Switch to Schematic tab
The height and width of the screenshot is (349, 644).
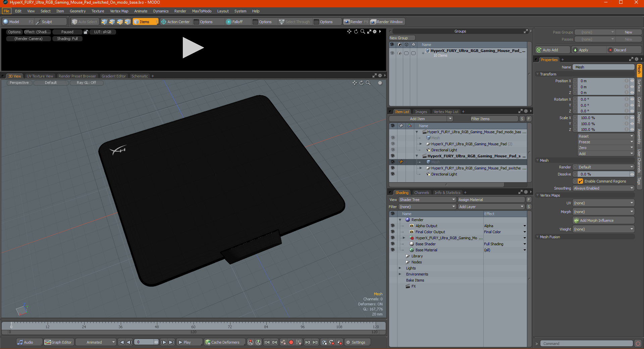[x=140, y=76]
